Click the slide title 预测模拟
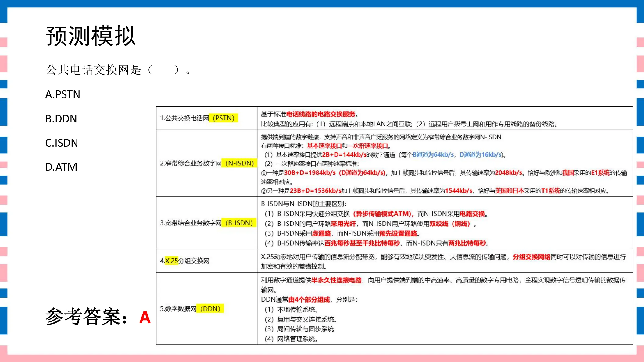The image size is (644, 362). click(x=91, y=36)
